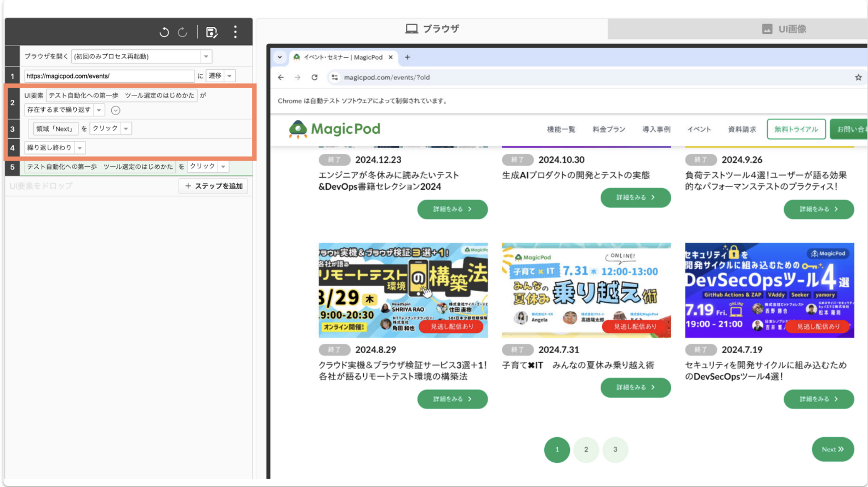This screenshot has width=868, height=487.
Task: Open a new browser tab with plus icon
Action: pyautogui.click(x=407, y=57)
